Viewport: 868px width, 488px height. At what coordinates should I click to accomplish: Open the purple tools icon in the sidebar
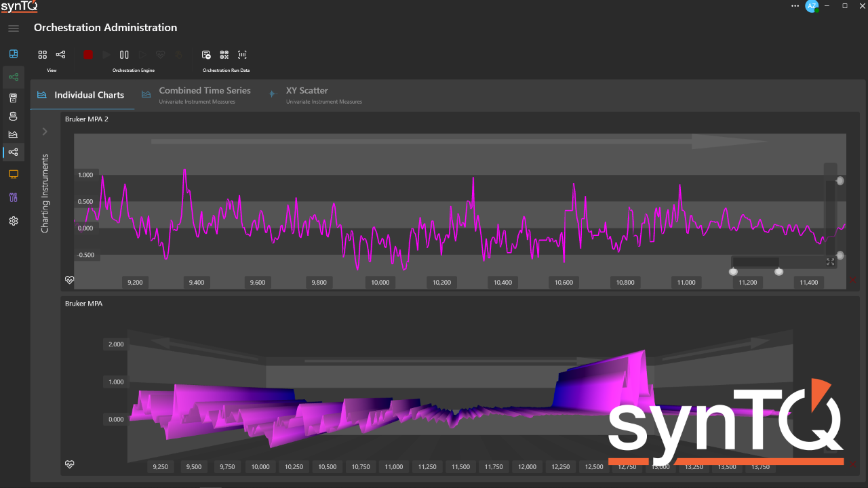coord(13,197)
